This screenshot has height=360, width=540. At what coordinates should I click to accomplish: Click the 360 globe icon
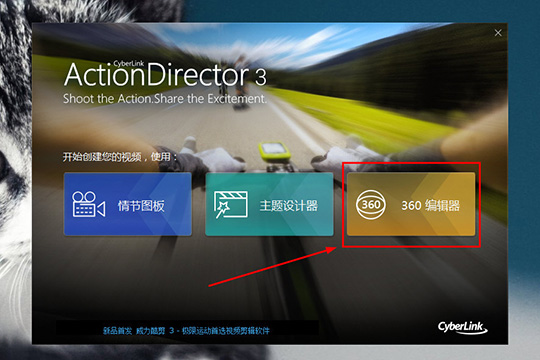coord(371,205)
